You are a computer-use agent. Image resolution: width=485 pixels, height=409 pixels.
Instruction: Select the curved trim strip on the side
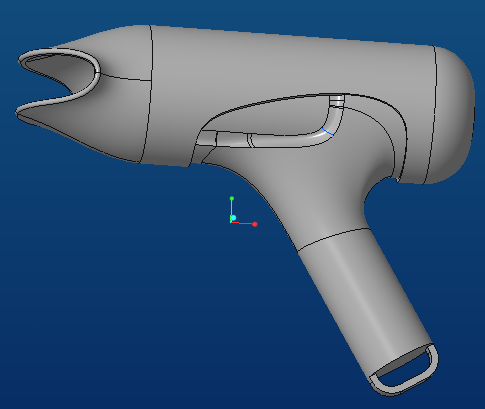tap(293, 139)
